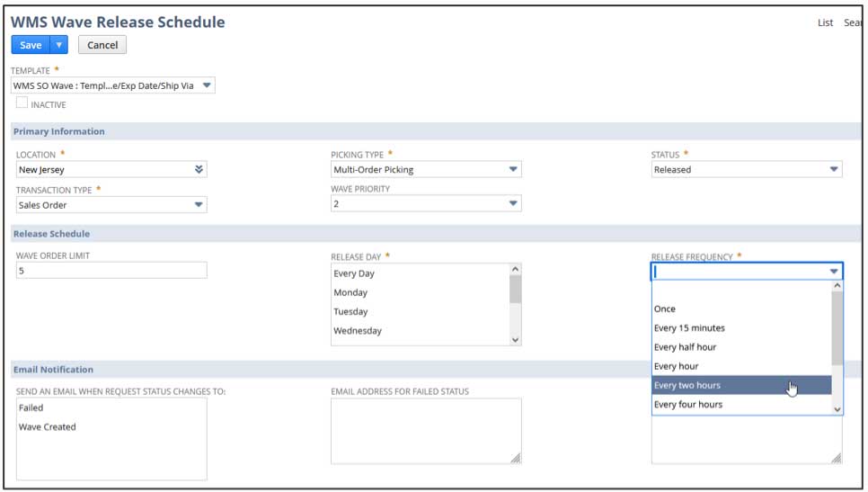
Task: Select Every two hours release frequency
Action: coord(687,386)
